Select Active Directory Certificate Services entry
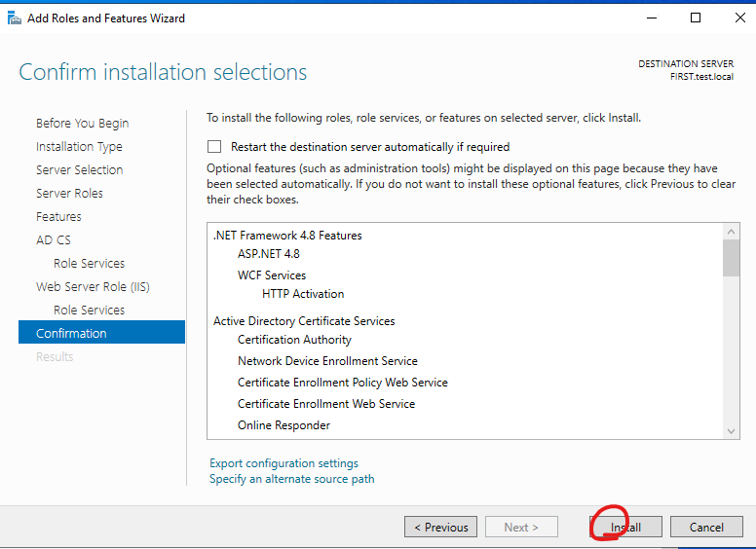This screenshot has height=549, width=756. (x=304, y=321)
